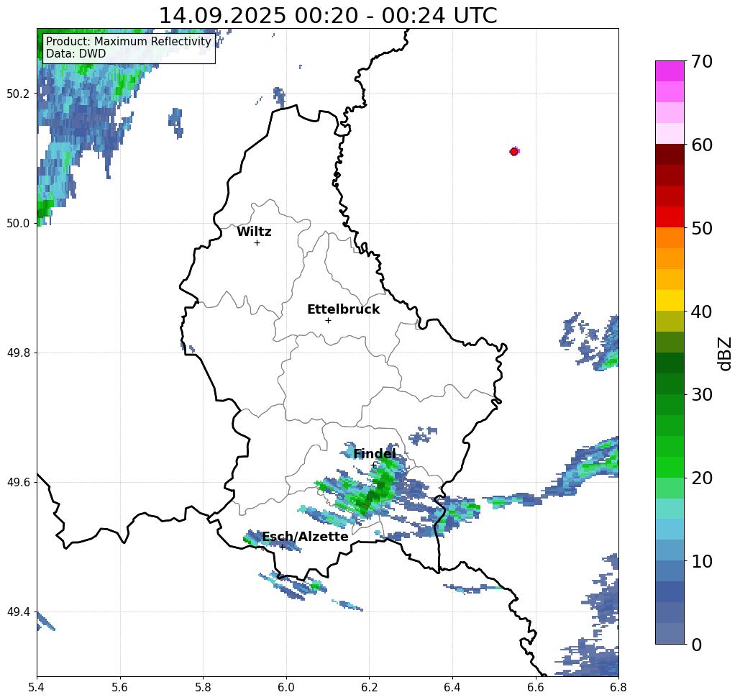Screen dimensions: 740x700
Task: Click the 20 dBZ colorbar tick label
Action: click(x=702, y=478)
